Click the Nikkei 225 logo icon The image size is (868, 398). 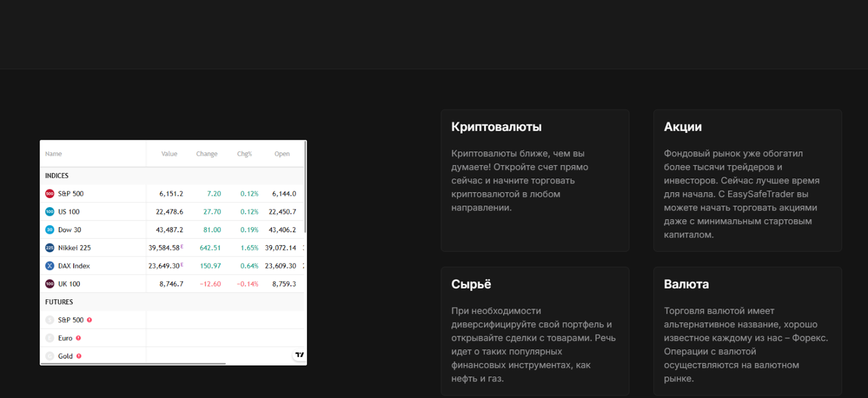click(x=50, y=248)
